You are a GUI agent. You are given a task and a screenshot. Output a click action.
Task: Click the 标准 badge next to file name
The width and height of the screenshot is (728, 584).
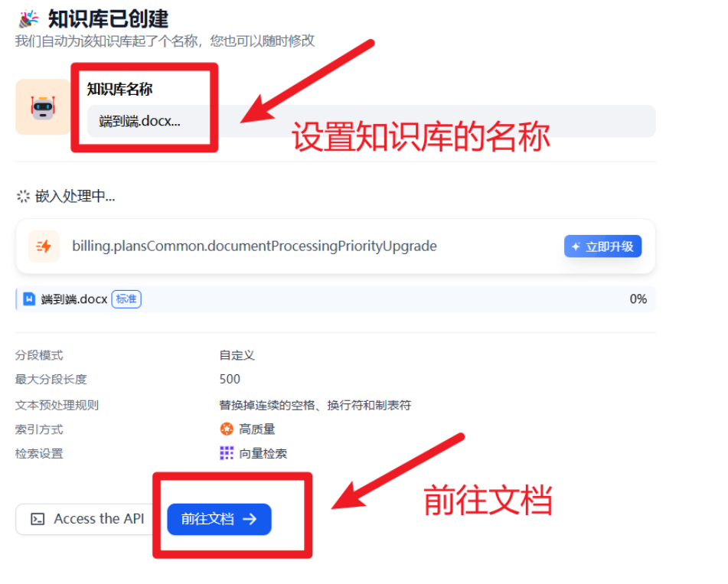[126, 299]
